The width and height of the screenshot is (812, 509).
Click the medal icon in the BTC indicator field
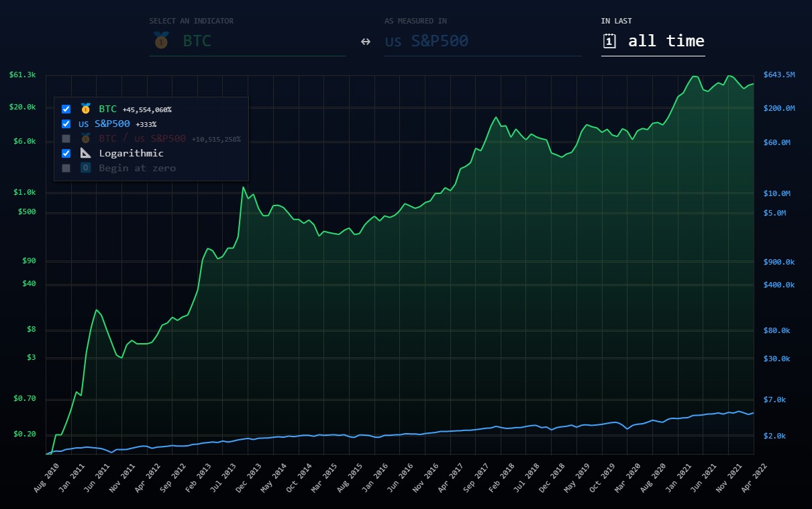[161, 41]
